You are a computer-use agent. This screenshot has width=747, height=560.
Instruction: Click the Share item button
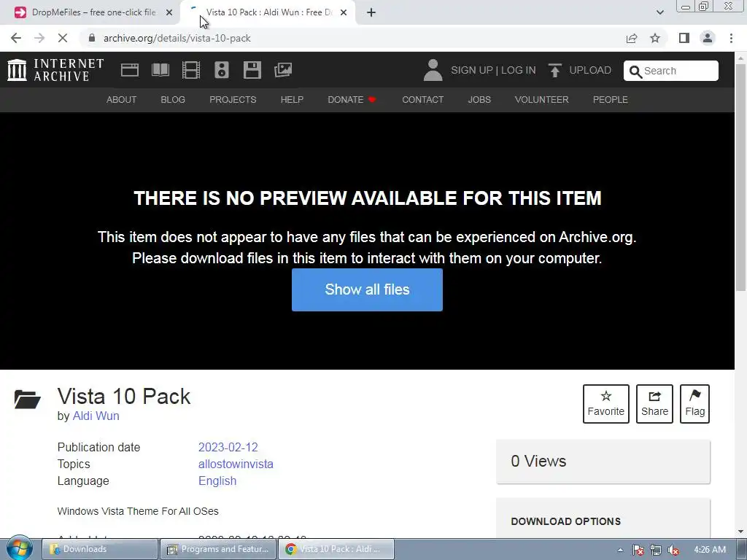pyautogui.click(x=654, y=404)
